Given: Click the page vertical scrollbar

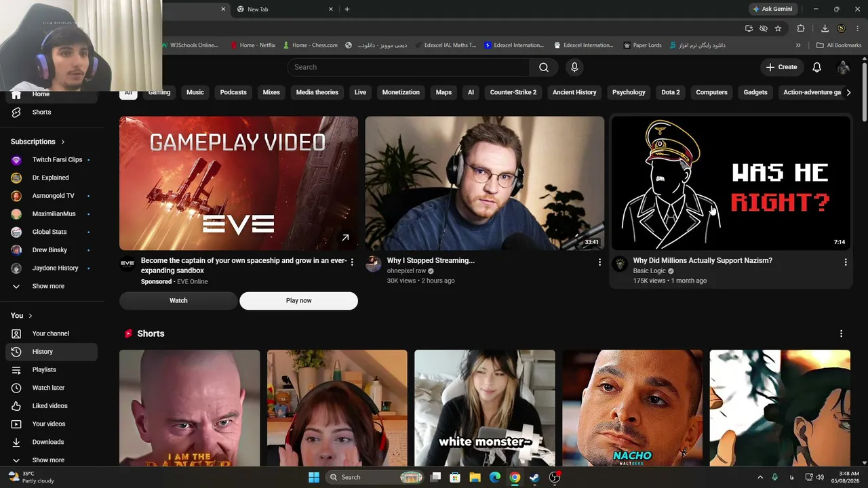Looking at the screenshot, I should tap(865, 91).
